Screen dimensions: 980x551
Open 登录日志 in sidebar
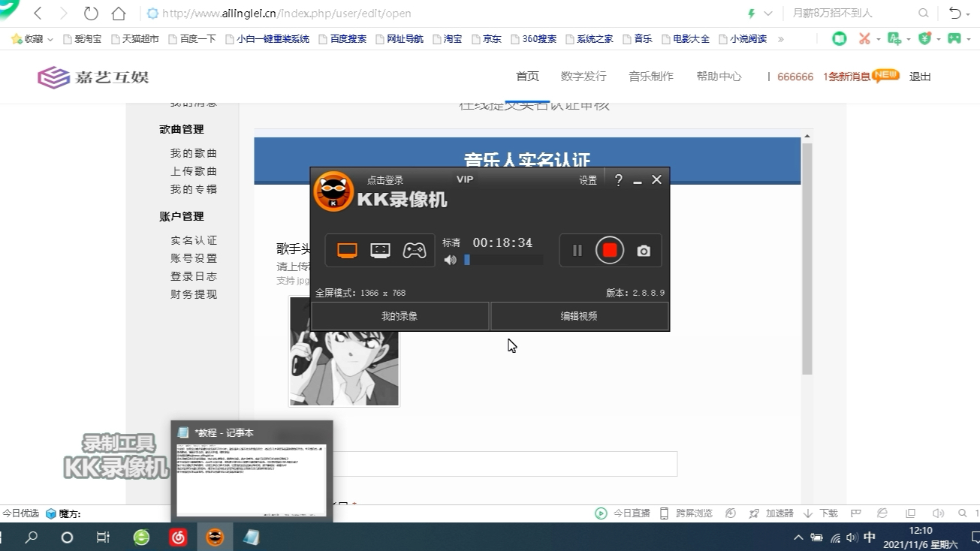(x=194, y=276)
